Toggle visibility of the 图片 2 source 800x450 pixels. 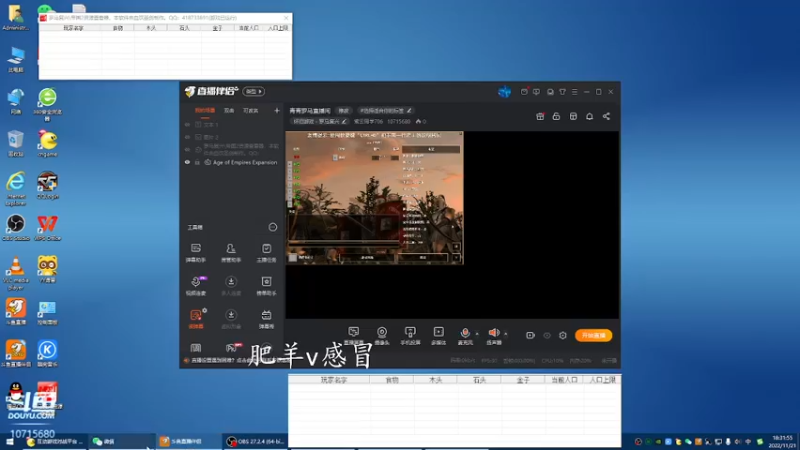tap(187, 137)
